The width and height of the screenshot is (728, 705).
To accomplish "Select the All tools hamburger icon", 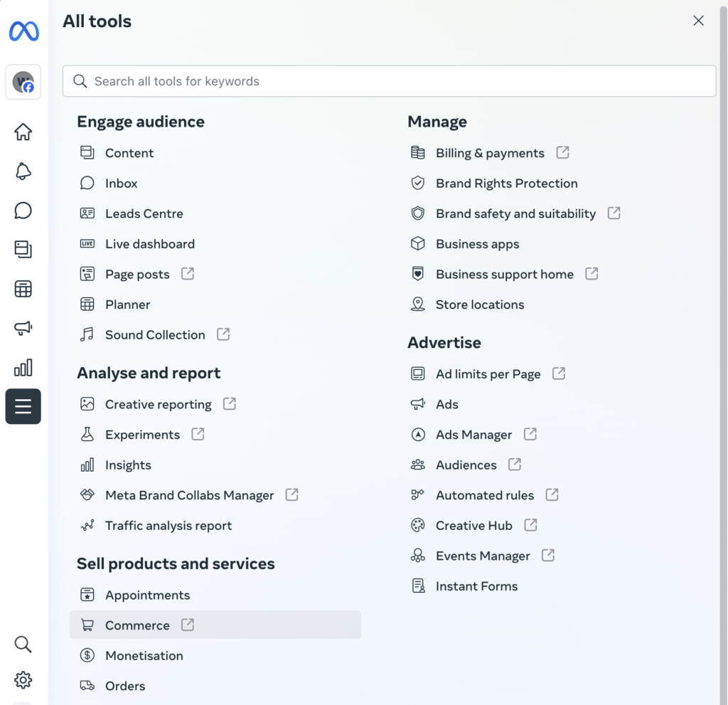I will (23, 406).
